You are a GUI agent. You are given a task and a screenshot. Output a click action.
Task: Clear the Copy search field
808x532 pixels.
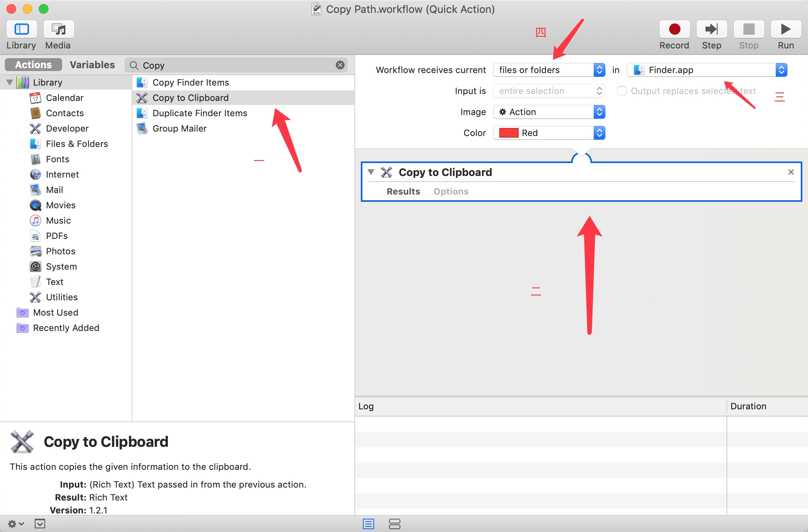coord(340,65)
